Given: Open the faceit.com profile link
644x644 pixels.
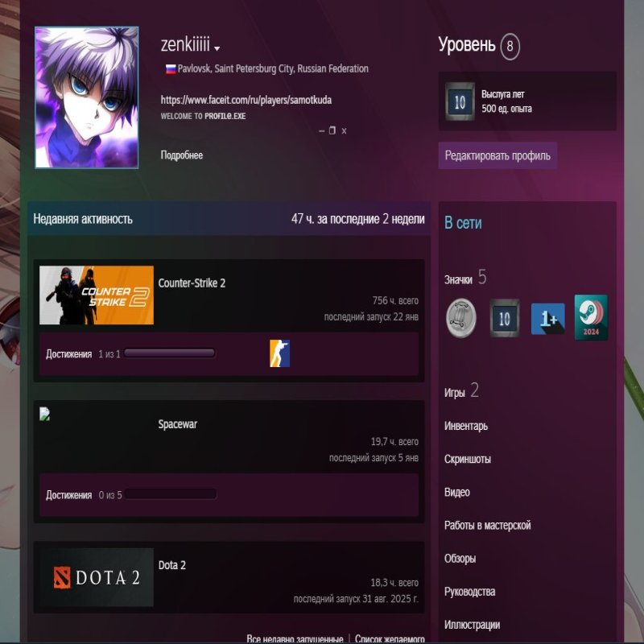Looking at the screenshot, I should [x=246, y=100].
